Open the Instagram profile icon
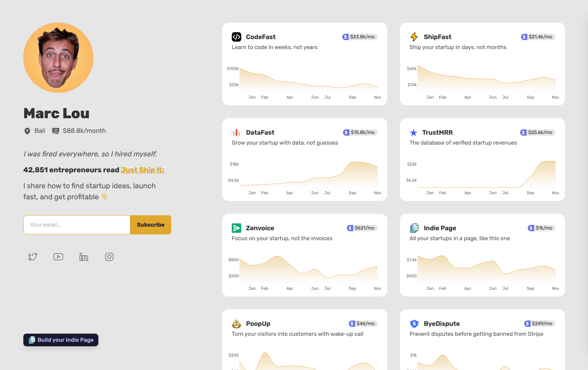The width and height of the screenshot is (588, 370). 109,257
